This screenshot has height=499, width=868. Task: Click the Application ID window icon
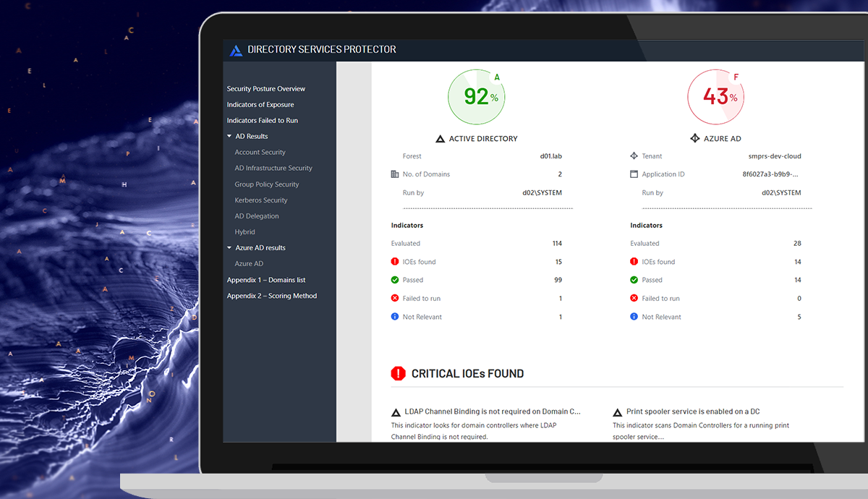tap(634, 174)
